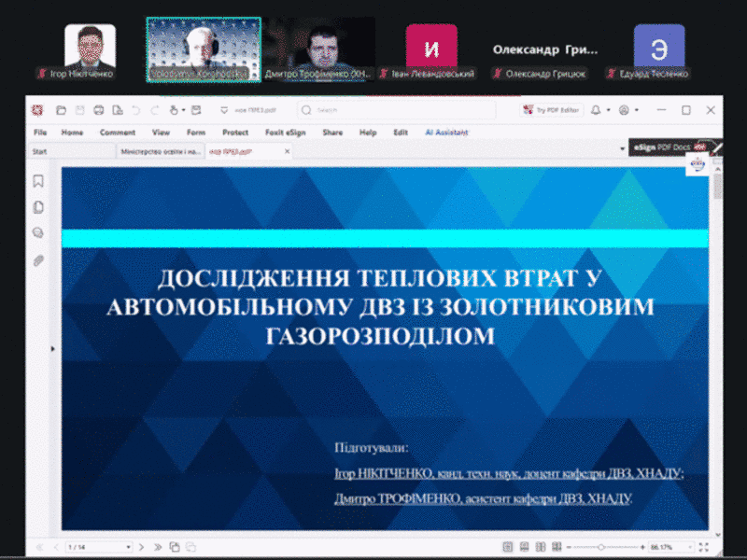
Task: Click the Print icon in toolbar
Action: point(99,110)
